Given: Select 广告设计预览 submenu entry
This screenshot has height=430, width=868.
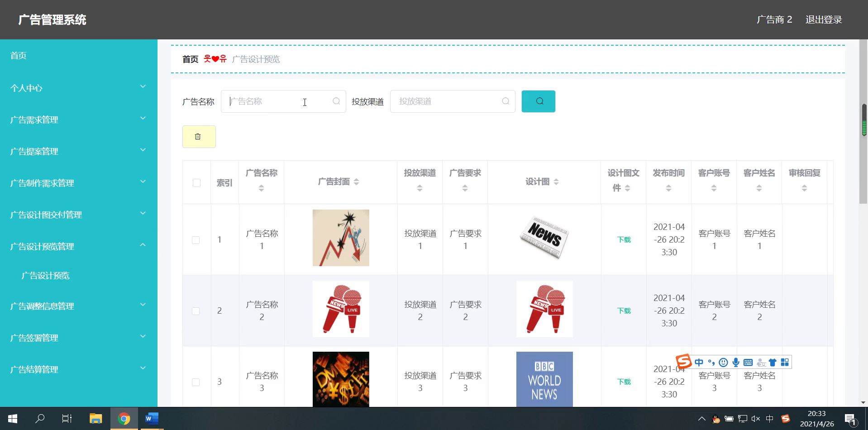Looking at the screenshot, I should [44, 275].
